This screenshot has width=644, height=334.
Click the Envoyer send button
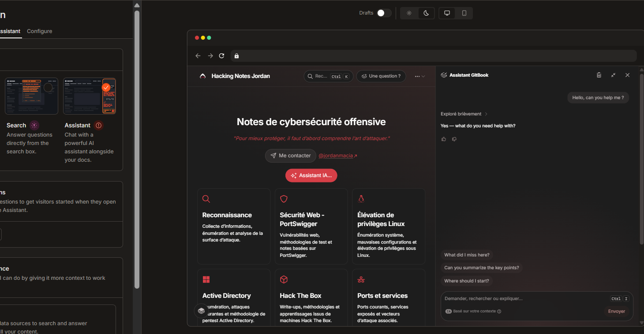[x=617, y=311]
